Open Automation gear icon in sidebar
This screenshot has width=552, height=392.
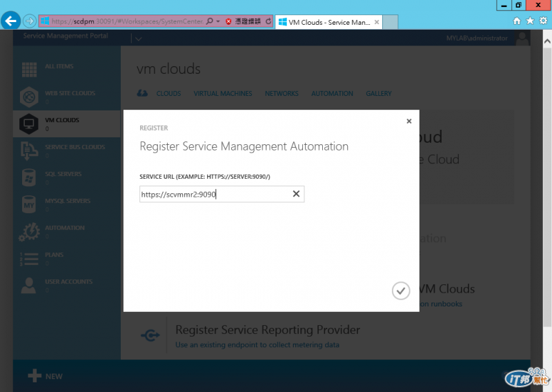tap(29, 231)
